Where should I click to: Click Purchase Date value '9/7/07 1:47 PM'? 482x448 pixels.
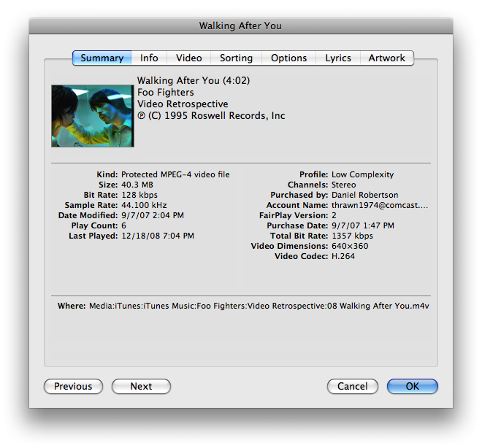(363, 225)
